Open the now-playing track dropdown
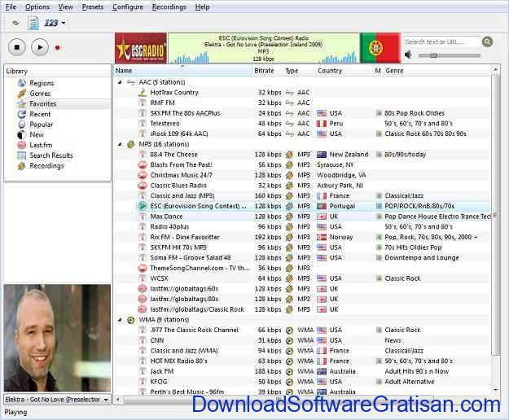 click(106, 400)
